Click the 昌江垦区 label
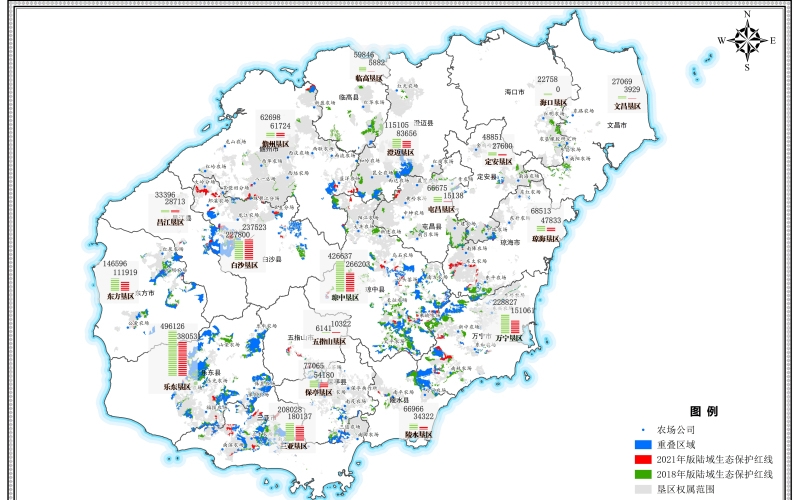This screenshot has height=500, width=800. (170, 222)
